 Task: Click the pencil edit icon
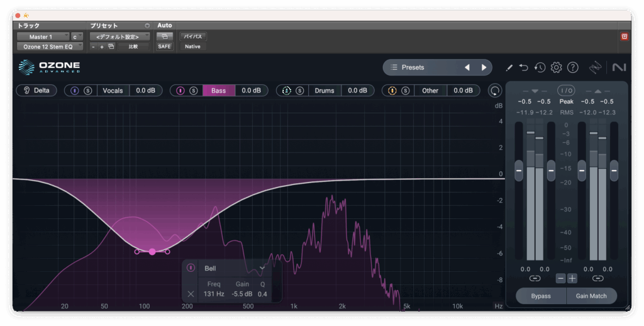(x=509, y=67)
